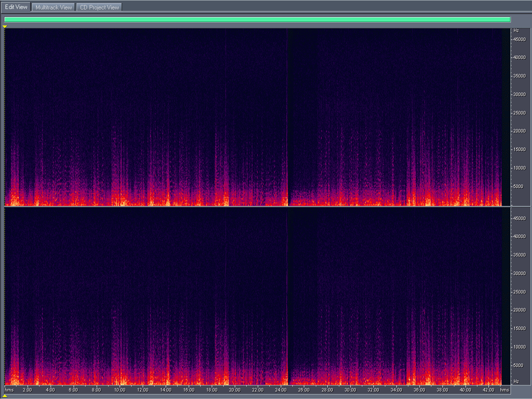532x399 pixels.
Task: Click the 10:00 mark on time ruler
Action: (x=120, y=389)
